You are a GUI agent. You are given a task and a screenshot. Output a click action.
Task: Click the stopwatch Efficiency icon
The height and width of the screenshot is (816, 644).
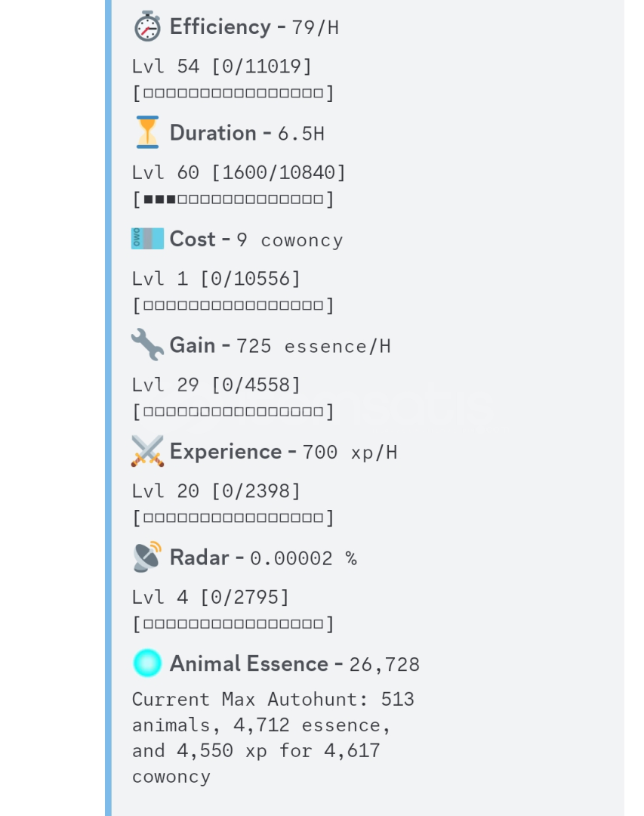coord(147,27)
